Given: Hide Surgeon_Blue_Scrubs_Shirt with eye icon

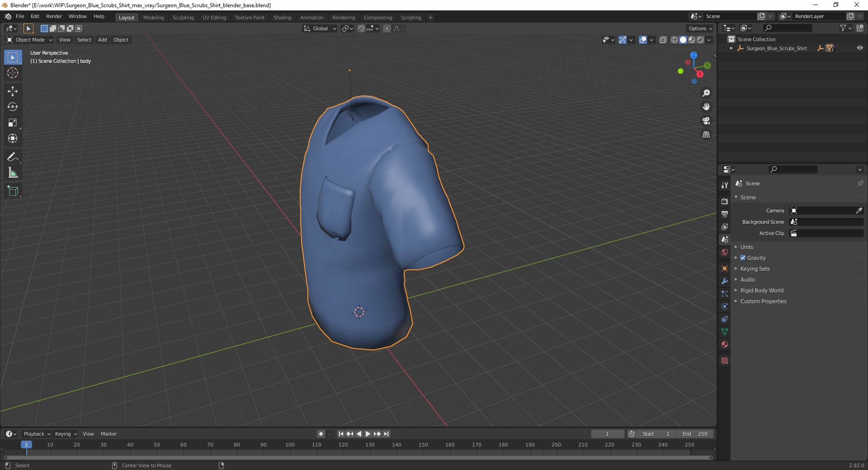Looking at the screenshot, I should [860, 48].
